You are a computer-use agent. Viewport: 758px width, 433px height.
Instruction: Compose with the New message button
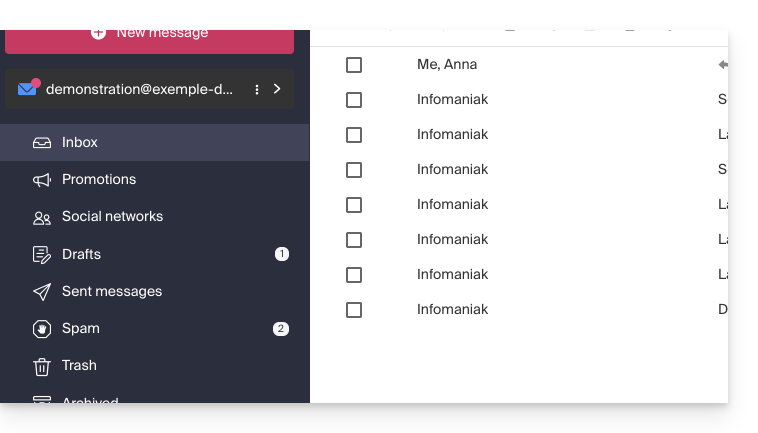pos(150,35)
